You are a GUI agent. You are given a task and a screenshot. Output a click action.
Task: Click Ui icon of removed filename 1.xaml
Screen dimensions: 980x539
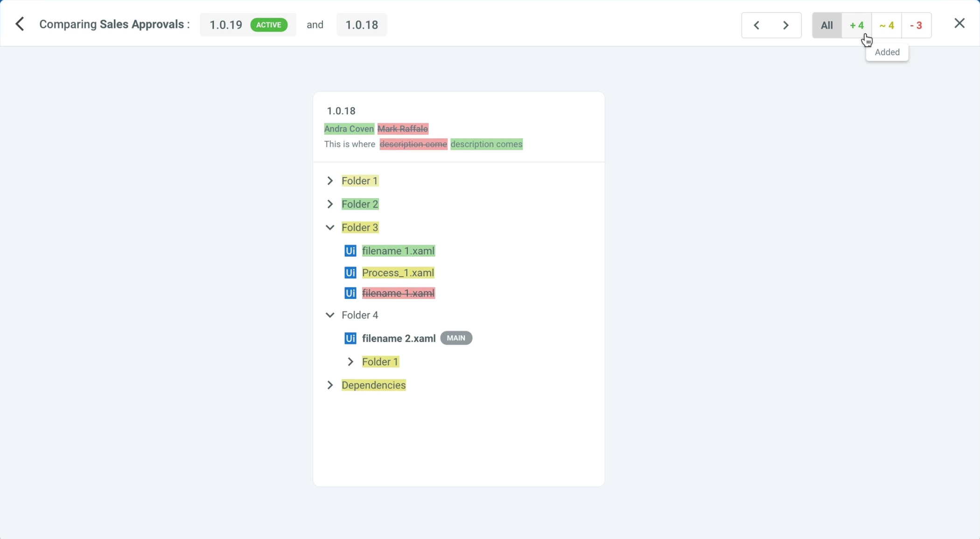350,293
